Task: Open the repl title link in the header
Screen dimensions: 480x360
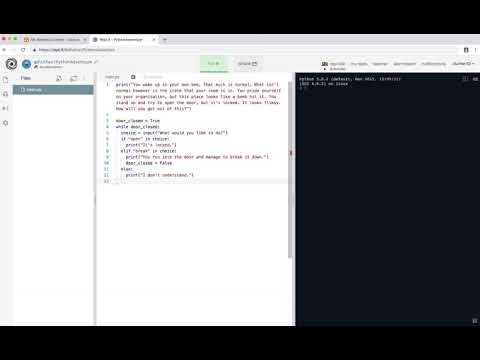Action: [63, 62]
